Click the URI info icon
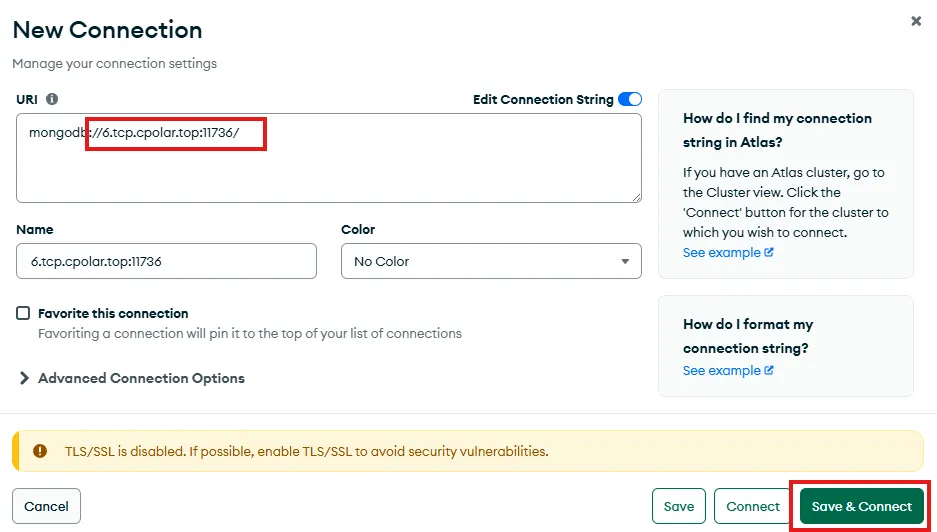Screen dimensions: 937x532 (52, 99)
